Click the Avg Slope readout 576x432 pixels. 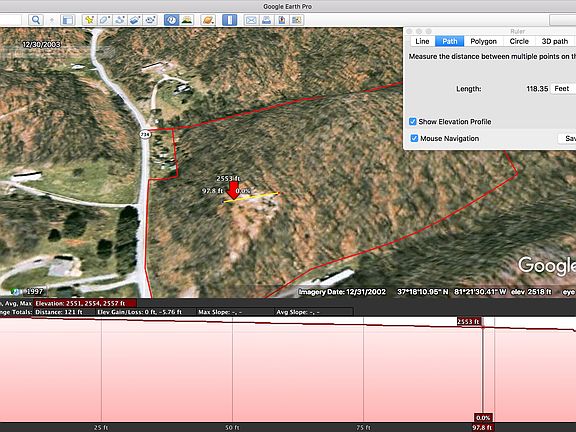point(298,312)
